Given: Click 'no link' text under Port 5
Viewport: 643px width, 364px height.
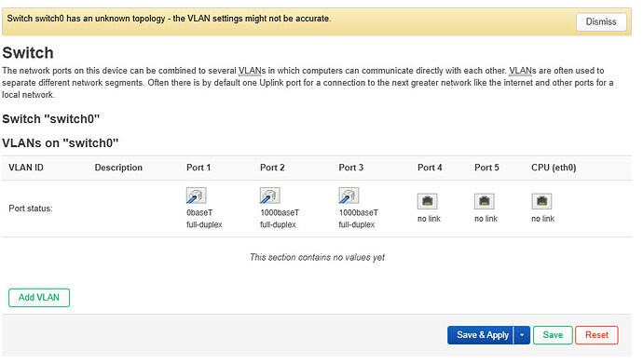Looking at the screenshot, I should 486,219.
